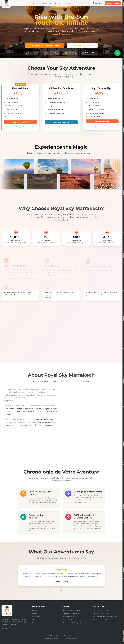The image size is (124, 644).
Task: Call the +212 779 004 766 number
Action: [102, 614]
